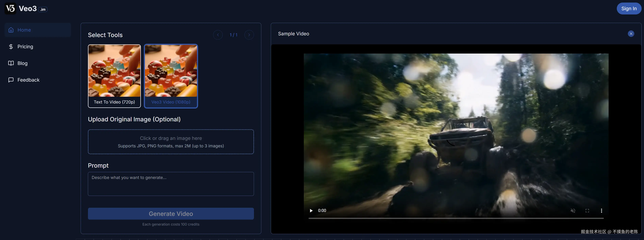Open video more options menu

point(601,211)
